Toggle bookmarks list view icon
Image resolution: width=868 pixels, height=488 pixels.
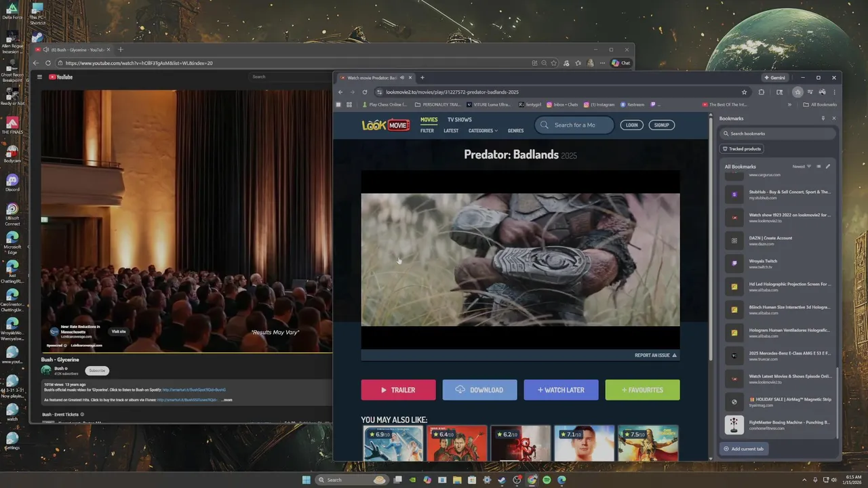[818, 166]
